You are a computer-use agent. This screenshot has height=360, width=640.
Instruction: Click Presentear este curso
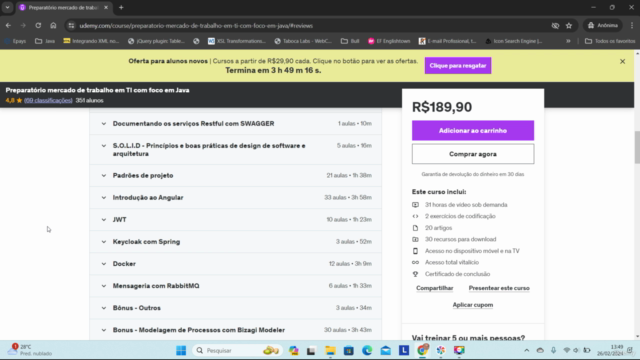(x=499, y=288)
